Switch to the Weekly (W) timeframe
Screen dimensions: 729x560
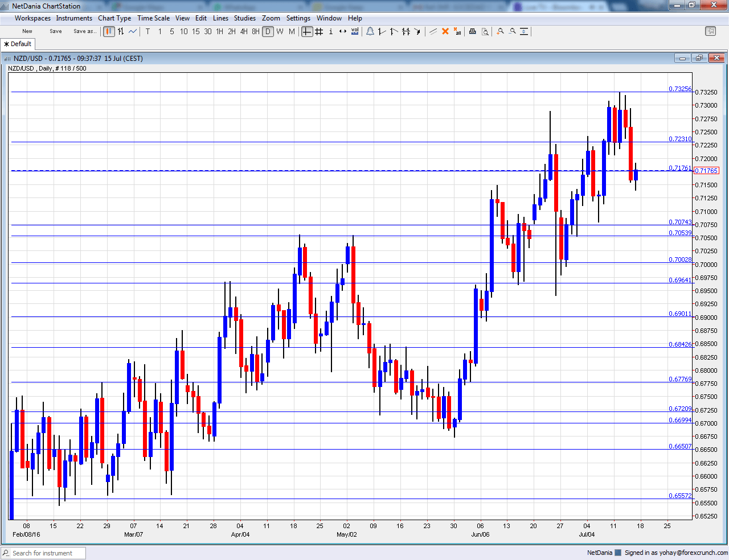point(279,32)
